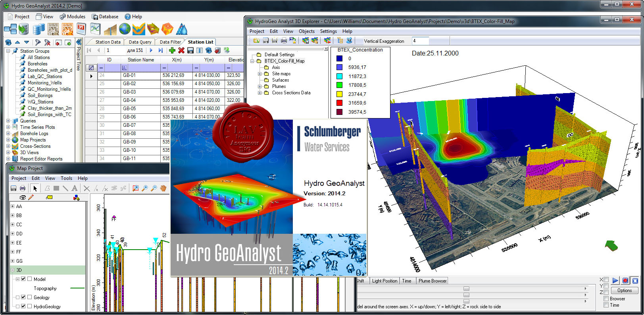Open the Objects menu in 3D Explorer
Screen dimensions: 644x315
point(307,31)
